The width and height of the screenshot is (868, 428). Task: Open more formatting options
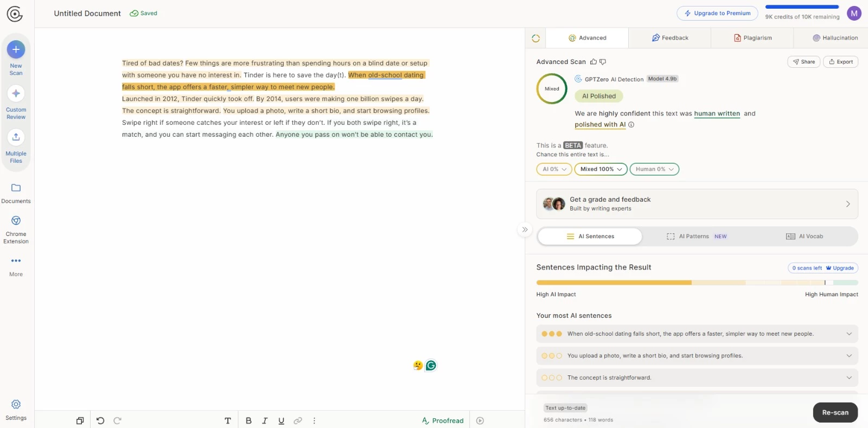click(314, 420)
